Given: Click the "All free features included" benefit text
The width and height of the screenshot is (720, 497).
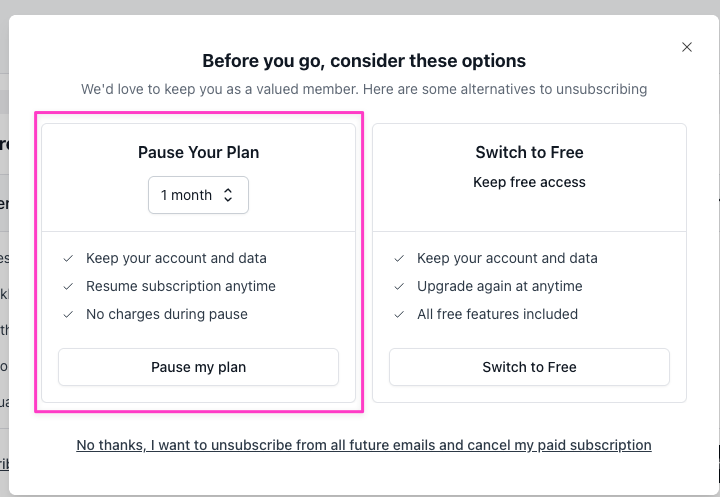Looking at the screenshot, I should coord(498,314).
